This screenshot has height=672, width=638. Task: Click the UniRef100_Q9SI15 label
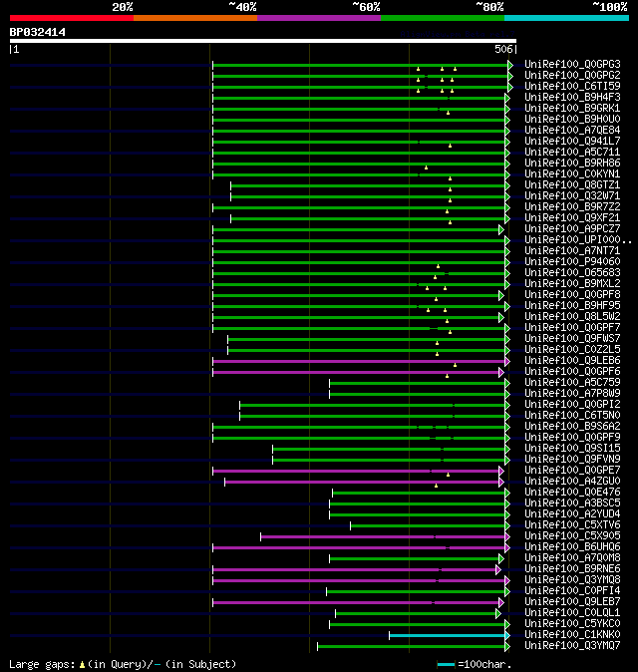click(x=572, y=449)
